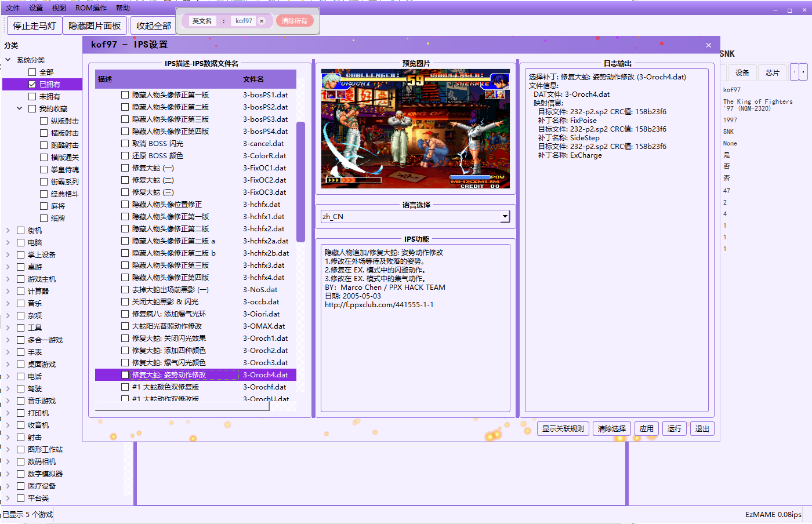Viewport: 812px width, 524px height.
Task: Uncheck 已拥有 category filter
Action: pos(32,84)
